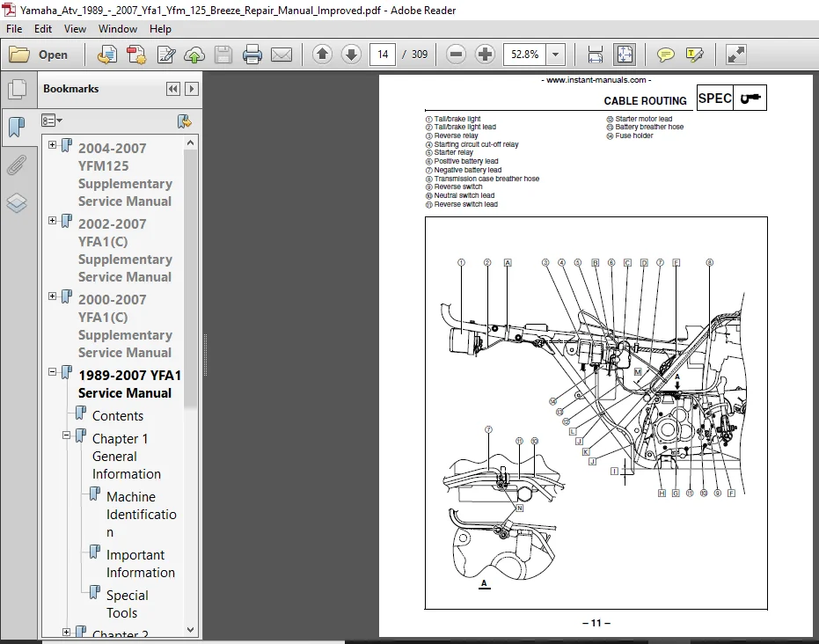Viewport: 819px width, 644px height.
Task: Open the Contents bookmark
Action: [x=118, y=416]
